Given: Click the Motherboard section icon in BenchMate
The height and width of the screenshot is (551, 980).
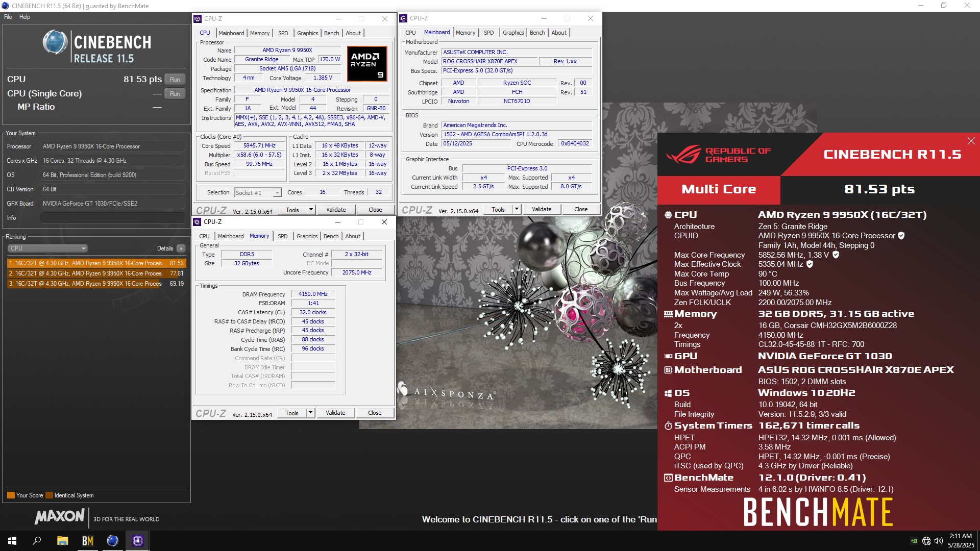Looking at the screenshot, I should 668,370.
